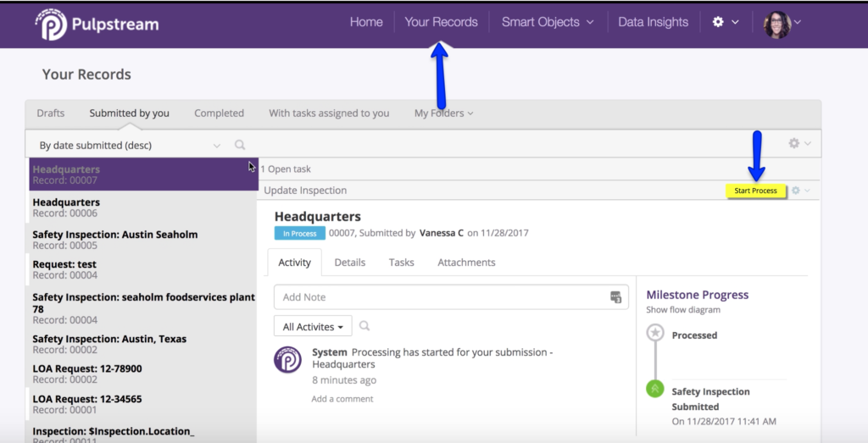Open Safety Inspection: seaholm foodservices plant 78

click(143, 308)
